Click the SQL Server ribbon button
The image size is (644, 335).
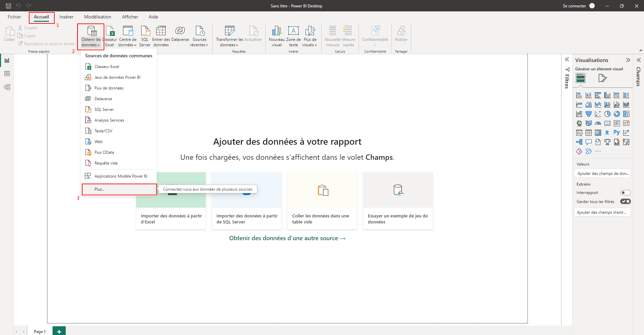[x=145, y=36]
